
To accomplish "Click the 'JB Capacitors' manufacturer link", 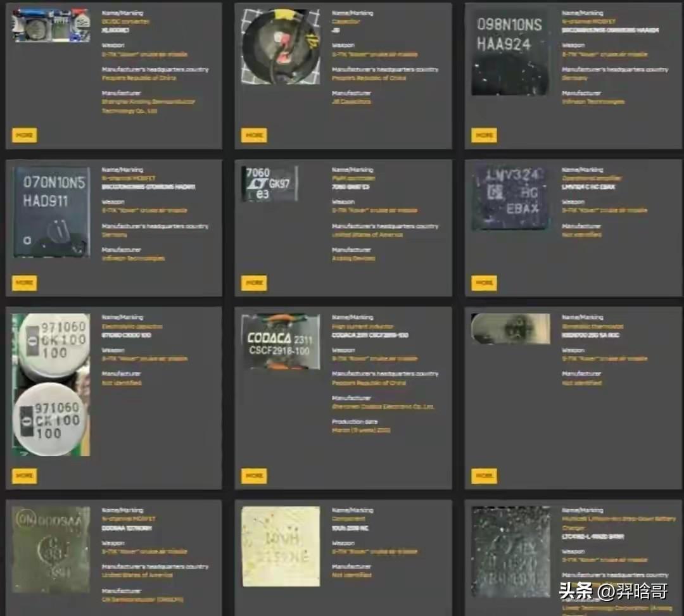I will pos(351,102).
